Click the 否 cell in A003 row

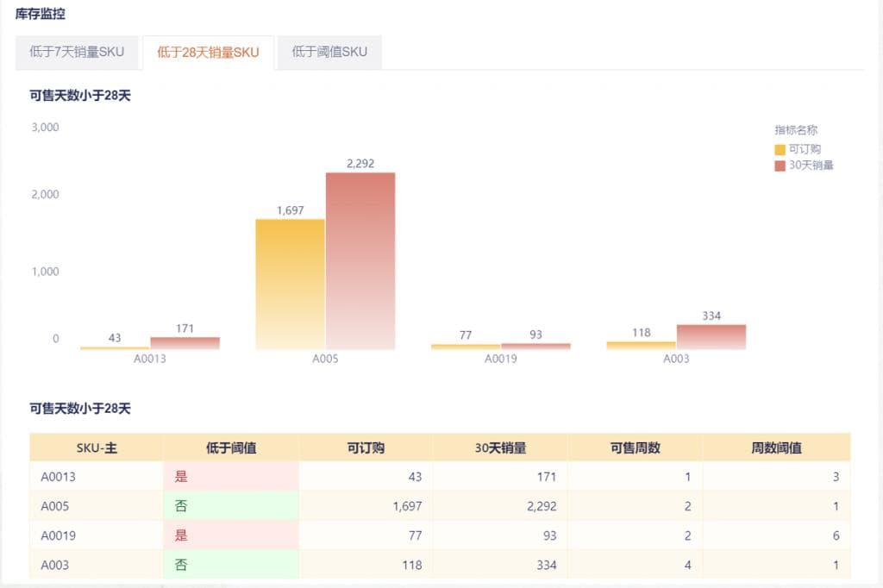pyautogui.click(x=231, y=565)
